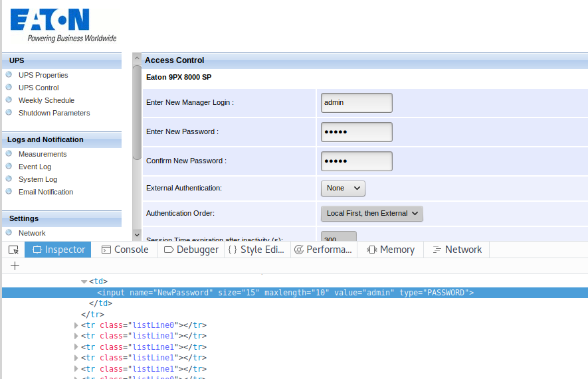Open the External Authentication dropdown

[x=343, y=188]
